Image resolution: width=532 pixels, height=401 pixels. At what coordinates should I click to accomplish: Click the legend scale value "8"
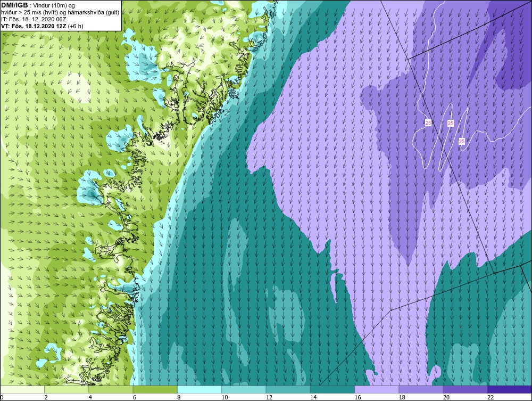(x=179, y=397)
